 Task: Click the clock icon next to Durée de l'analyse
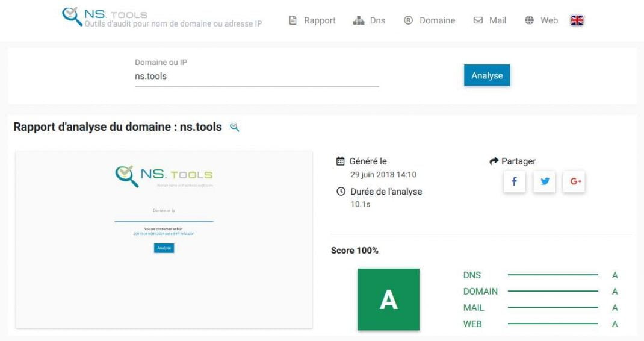click(341, 191)
